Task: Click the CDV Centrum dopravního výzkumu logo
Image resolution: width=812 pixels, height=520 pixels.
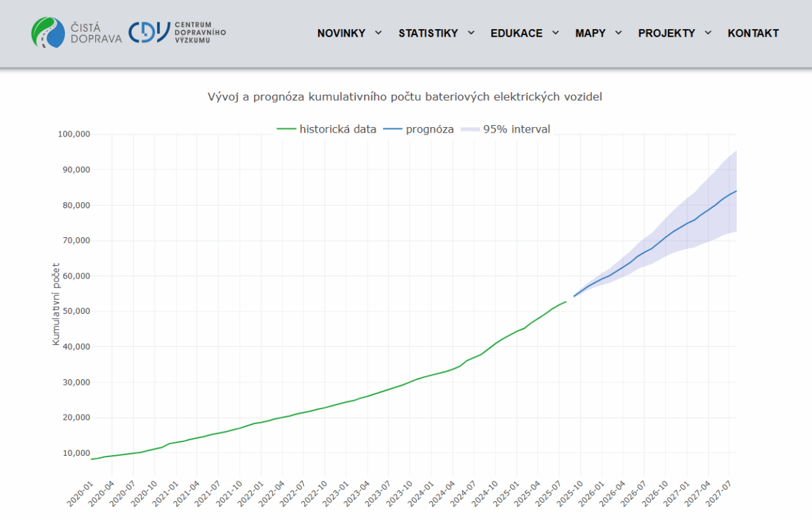Action: coord(177,32)
